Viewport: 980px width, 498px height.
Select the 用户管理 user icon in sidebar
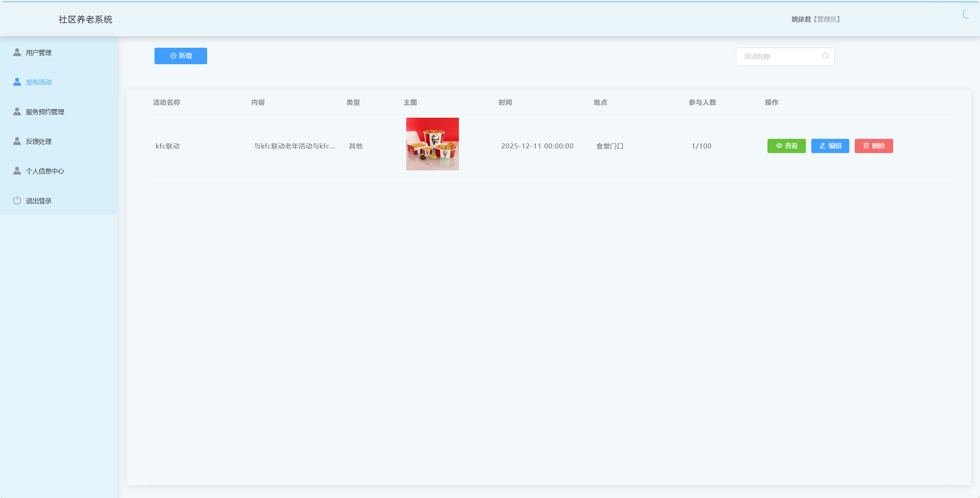[17, 52]
